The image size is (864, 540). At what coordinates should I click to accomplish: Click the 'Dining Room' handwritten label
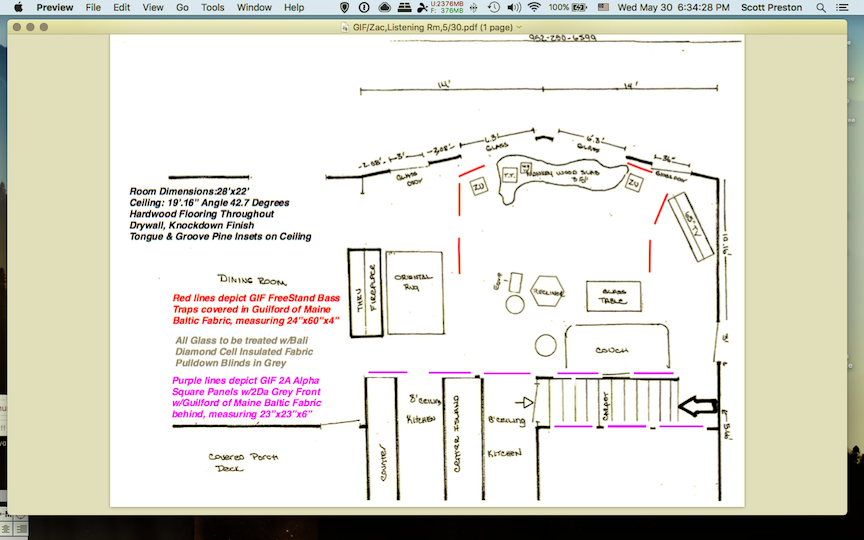pyautogui.click(x=252, y=280)
